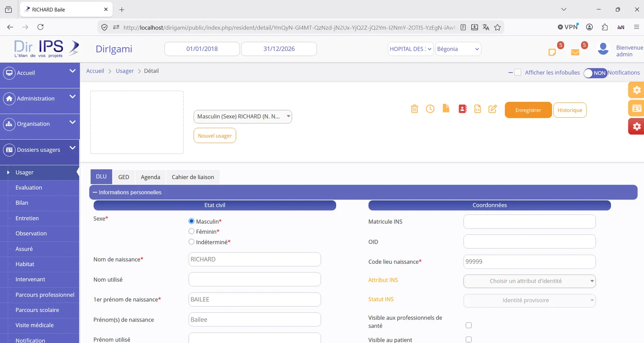Collapse the Informations personnelles section

(x=363, y=192)
